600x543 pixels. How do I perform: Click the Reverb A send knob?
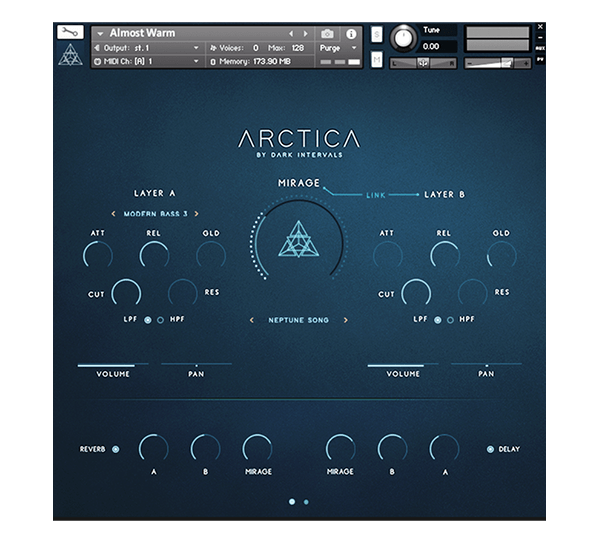pos(153,448)
